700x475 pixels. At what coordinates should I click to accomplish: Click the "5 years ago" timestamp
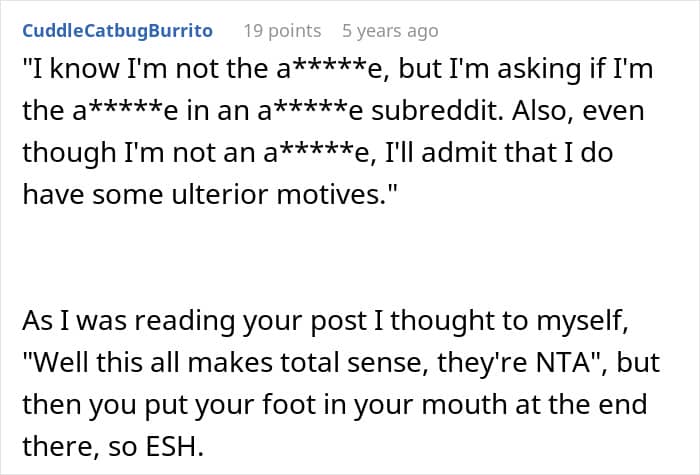[x=389, y=31]
